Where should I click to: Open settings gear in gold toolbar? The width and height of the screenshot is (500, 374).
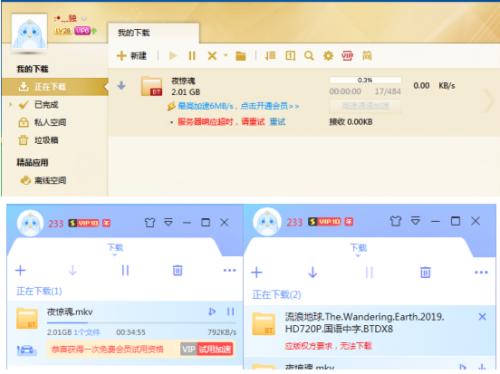point(328,56)
